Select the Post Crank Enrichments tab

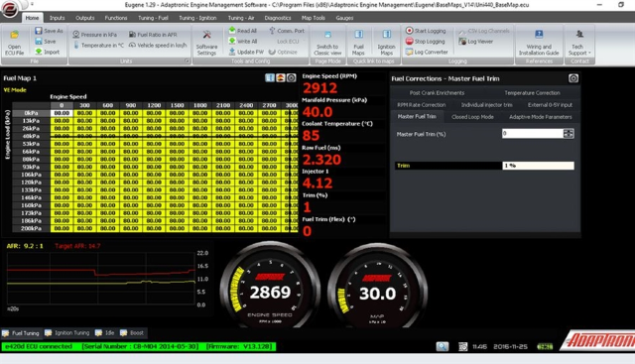437,92
